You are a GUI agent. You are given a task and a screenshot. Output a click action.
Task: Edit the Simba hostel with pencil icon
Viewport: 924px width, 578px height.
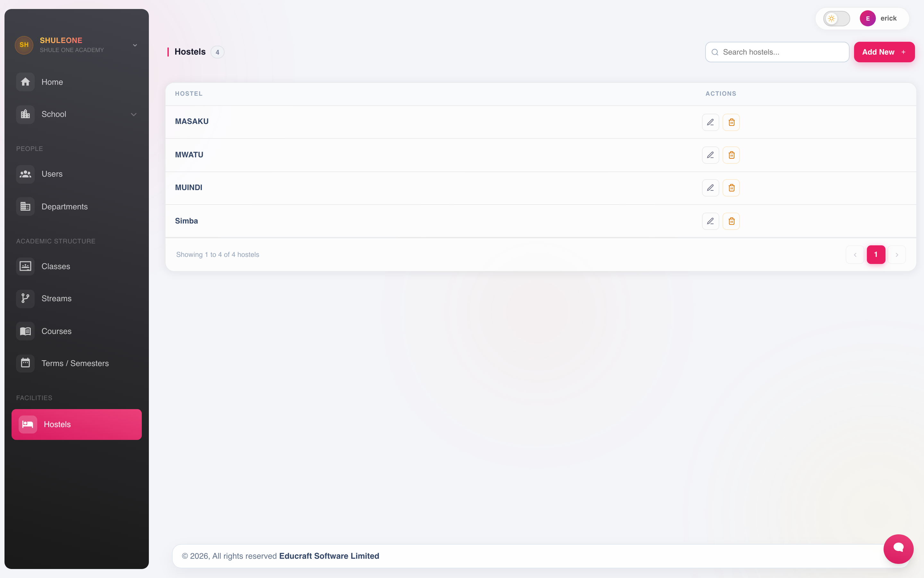point(710,221)
